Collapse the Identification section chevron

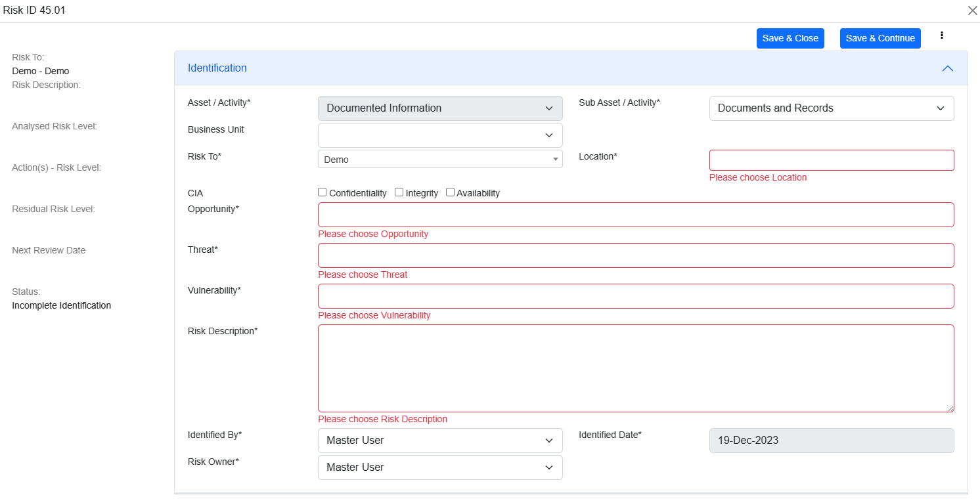click(x=947, y=68)
